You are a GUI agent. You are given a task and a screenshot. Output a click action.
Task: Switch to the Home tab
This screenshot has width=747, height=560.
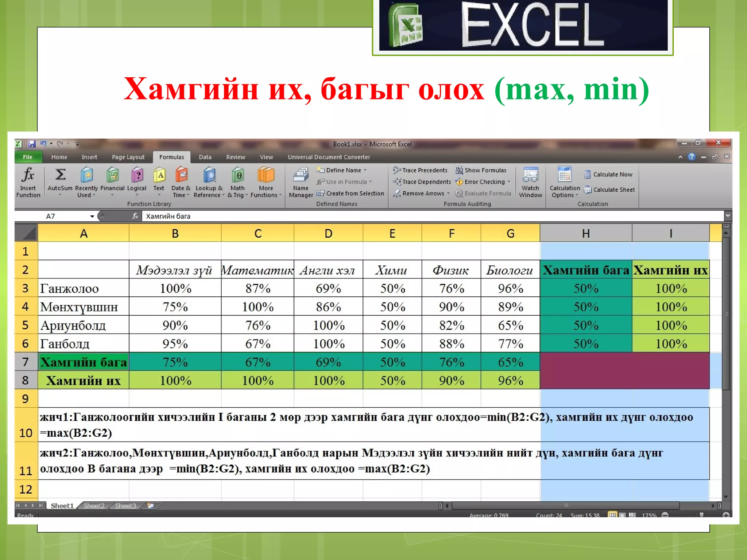coord(59,157)
